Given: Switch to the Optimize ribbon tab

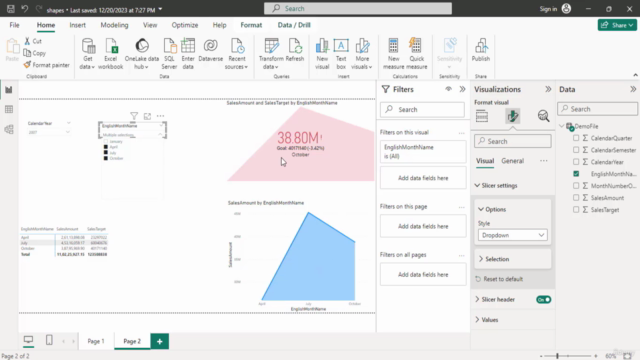Looking at the screenshot, I should pos(184,25).
